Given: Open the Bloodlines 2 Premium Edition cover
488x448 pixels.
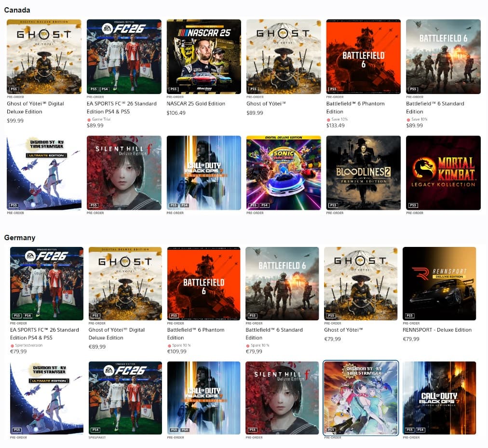Looking at the screenshot, I should point(364,173).
